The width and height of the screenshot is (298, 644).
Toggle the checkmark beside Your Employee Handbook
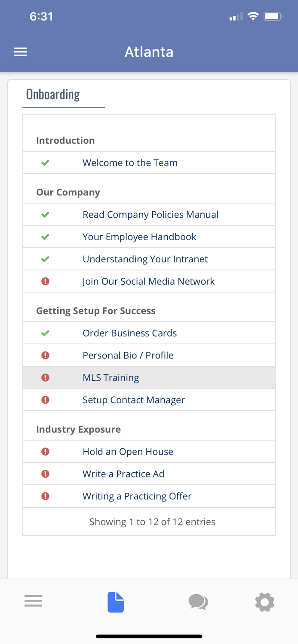point(45,237)
